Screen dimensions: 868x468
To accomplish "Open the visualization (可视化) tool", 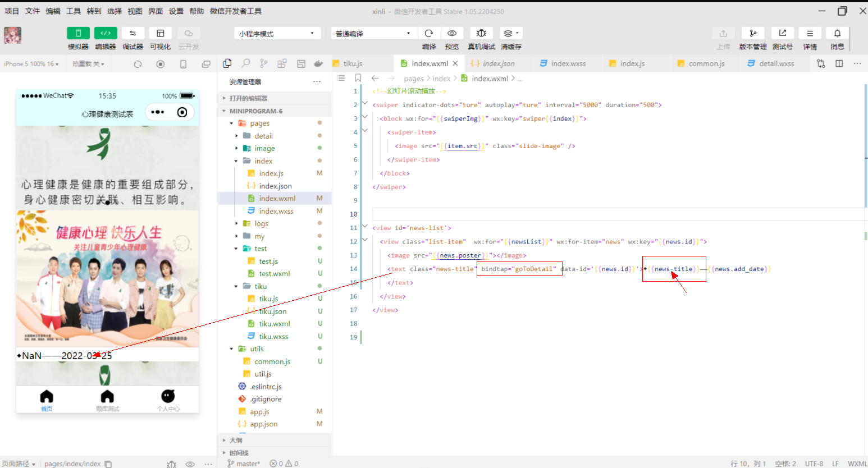I will coord(161,33).
